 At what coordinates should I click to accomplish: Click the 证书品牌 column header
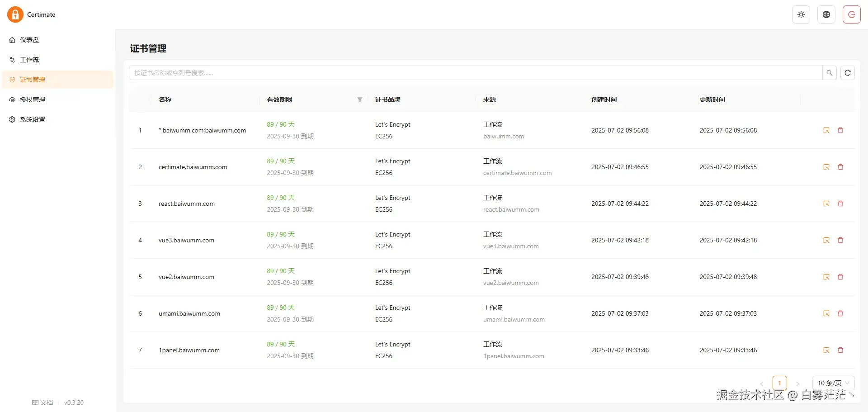click(388, 99)
